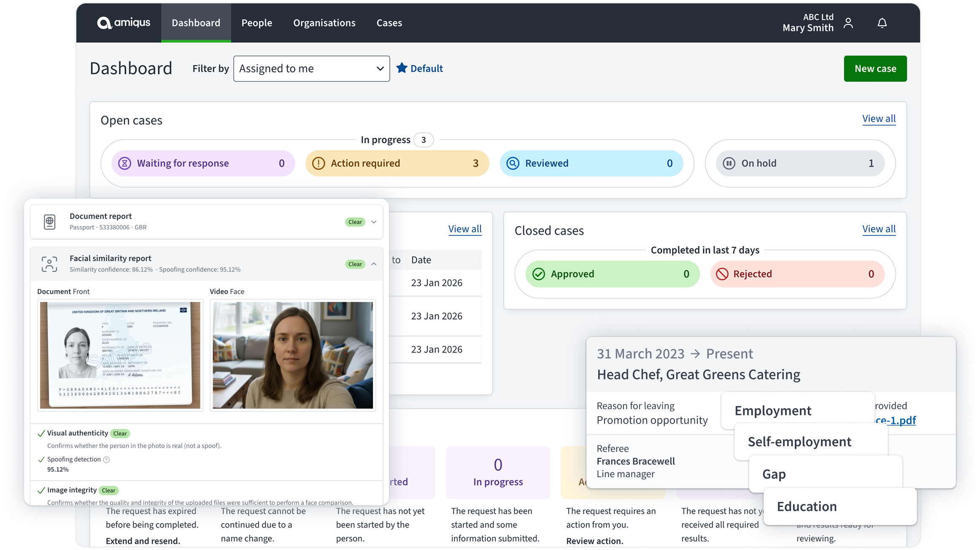Open the user profile icon
The width and height of the screenshot is (980, 550).
(x=848, y=23)
